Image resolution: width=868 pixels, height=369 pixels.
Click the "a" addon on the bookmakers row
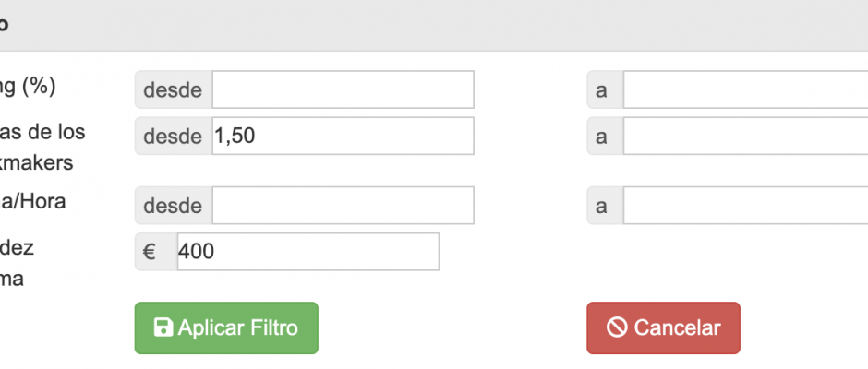pyautogui.click(x=604, y=137)
